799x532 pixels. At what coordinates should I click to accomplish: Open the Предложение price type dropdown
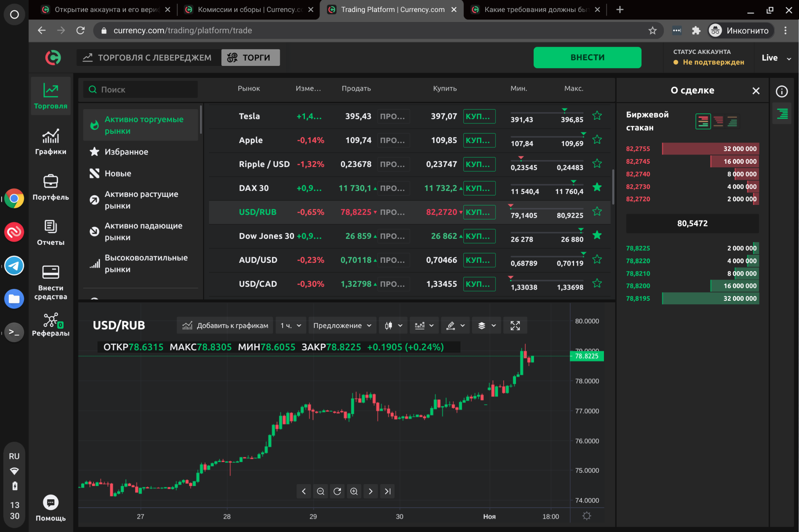coord(342,326)
